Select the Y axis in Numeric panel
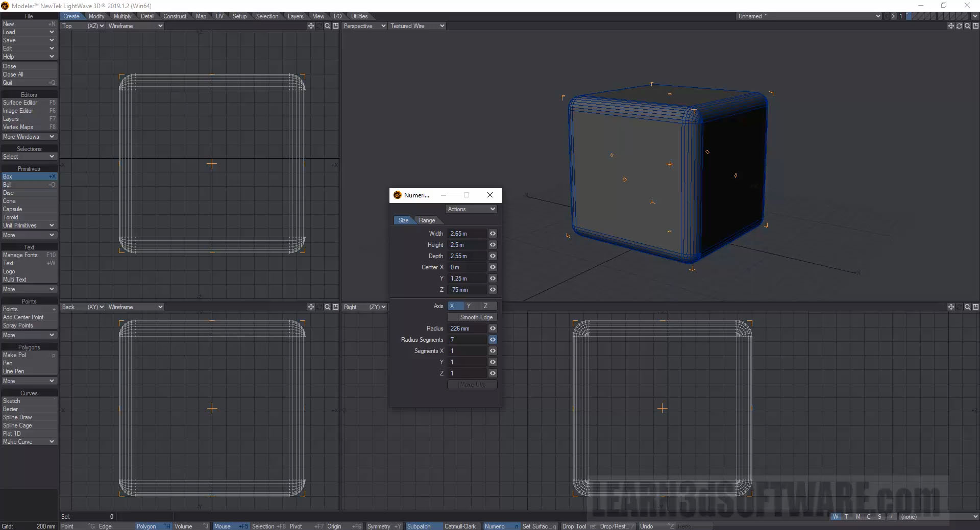980x530 pixels. point(469,306)
